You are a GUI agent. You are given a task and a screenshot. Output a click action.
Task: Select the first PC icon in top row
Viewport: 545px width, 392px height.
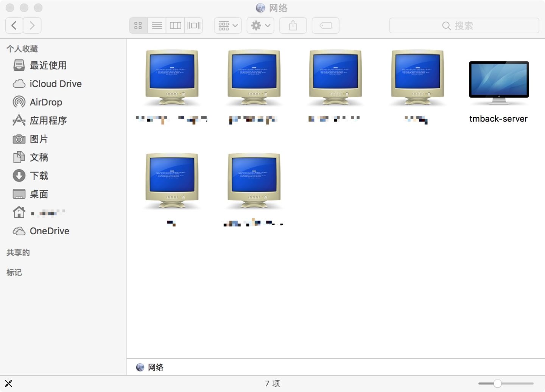(x=172, y=78)
